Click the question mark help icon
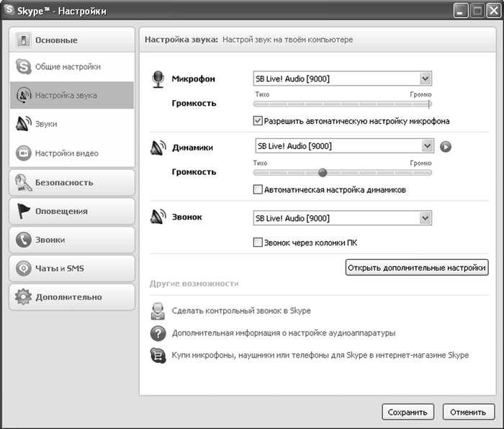Screen dimensions: 504x429 pyautogui.click(x=158, y=333)
